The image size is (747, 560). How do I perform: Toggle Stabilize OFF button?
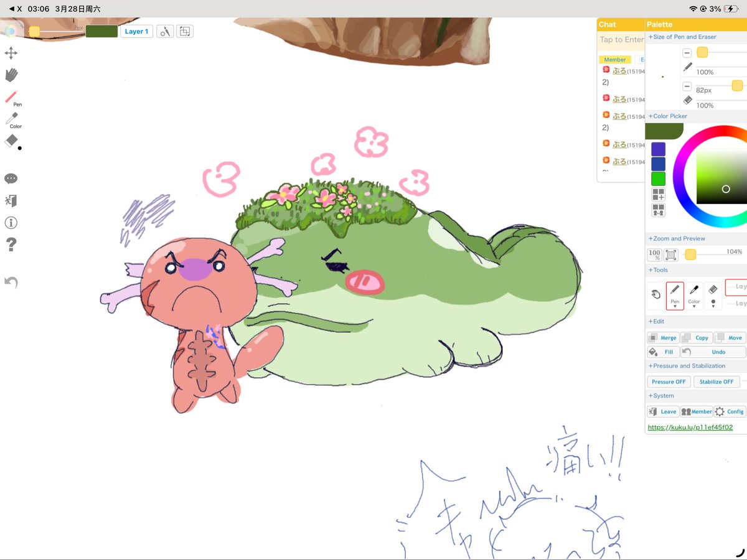[716, 381]
